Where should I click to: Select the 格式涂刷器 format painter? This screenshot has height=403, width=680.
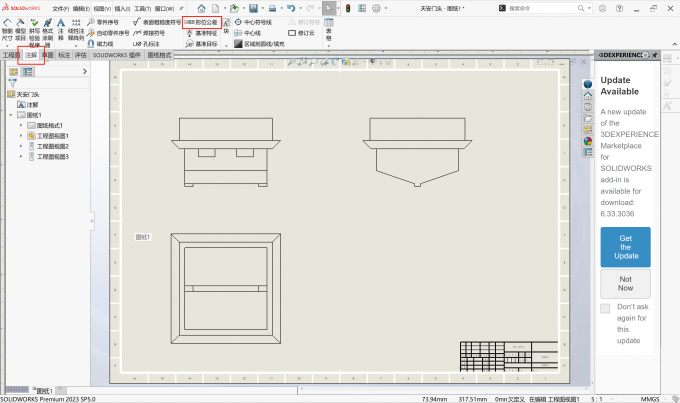point(47,33)
